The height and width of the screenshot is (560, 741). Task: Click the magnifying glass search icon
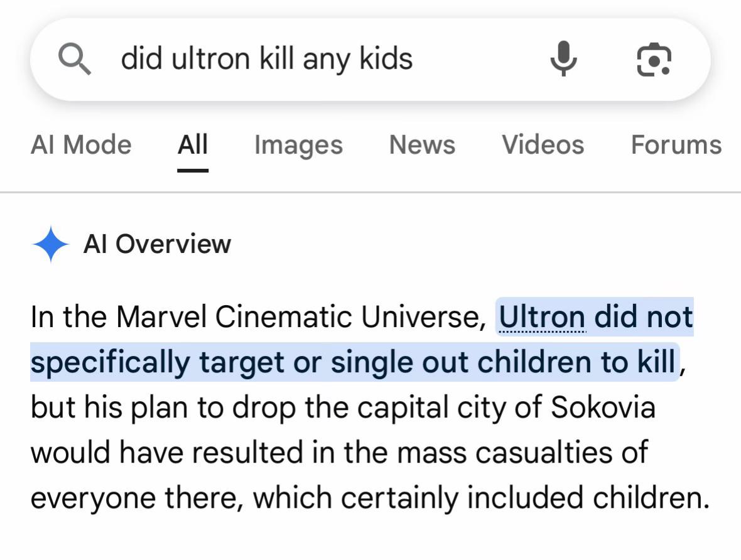[75, 59]
